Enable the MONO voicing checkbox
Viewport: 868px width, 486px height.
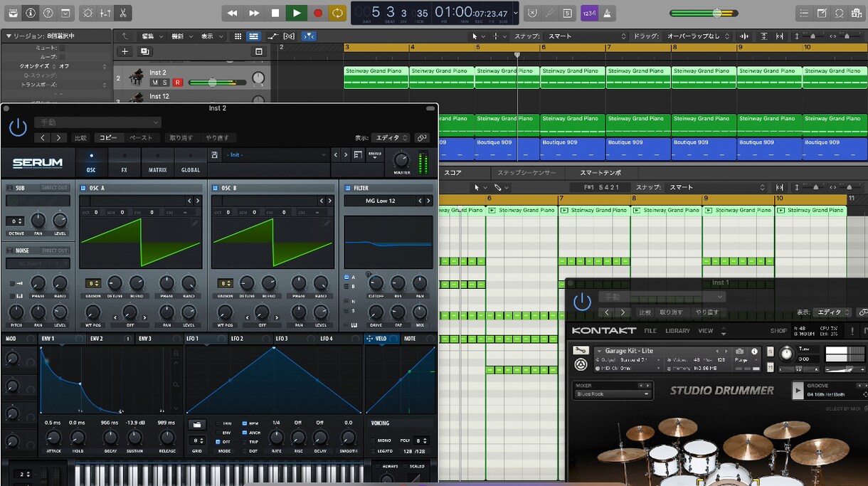point(374,440)
